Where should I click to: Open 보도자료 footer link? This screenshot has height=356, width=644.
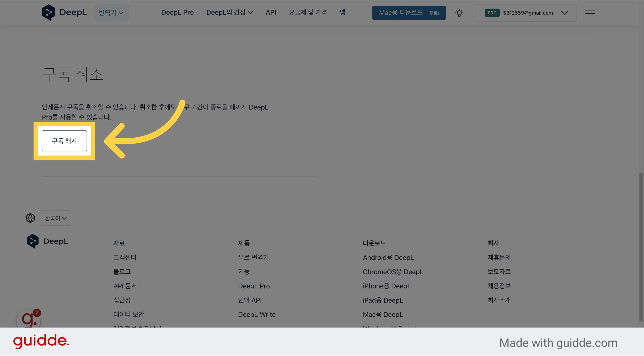(x=499, y=272)
